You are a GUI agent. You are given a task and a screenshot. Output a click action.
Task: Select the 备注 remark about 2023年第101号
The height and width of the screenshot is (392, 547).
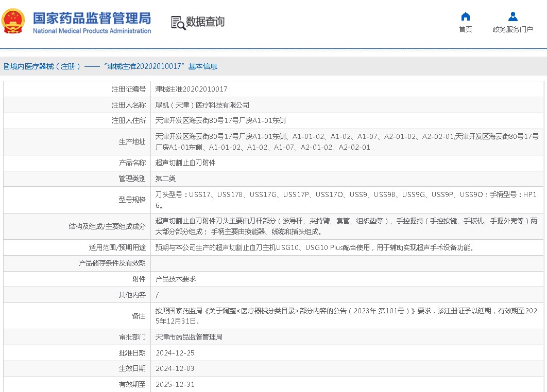coord(347,316)
